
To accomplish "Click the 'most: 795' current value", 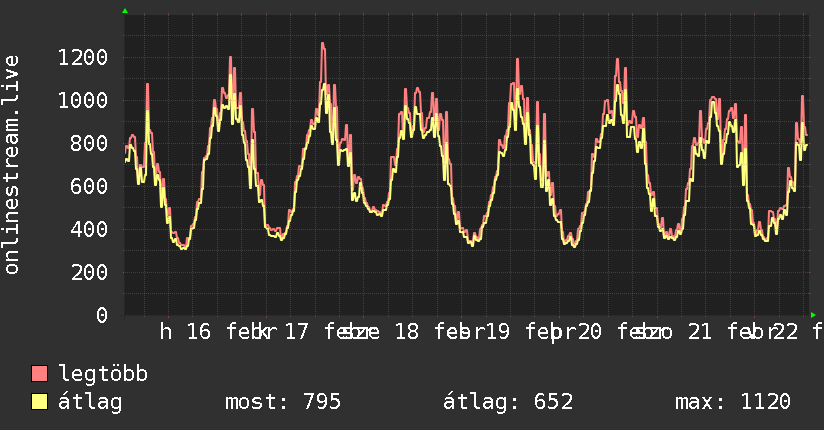I will [282, 402].
